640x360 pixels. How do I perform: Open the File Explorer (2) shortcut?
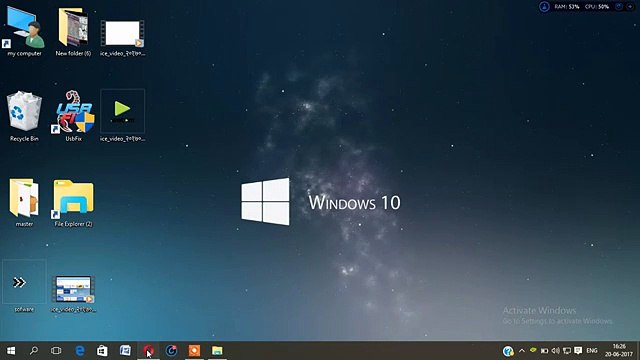point(73,202)
